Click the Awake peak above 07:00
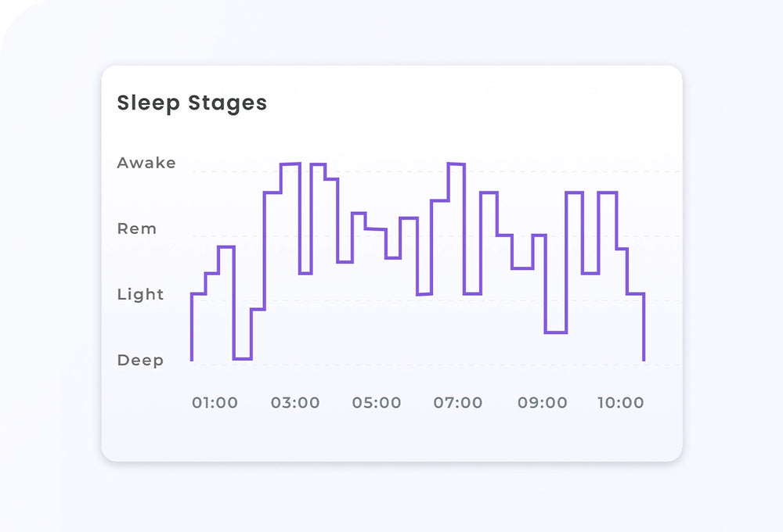783x532 pixels. pos(456,164)
